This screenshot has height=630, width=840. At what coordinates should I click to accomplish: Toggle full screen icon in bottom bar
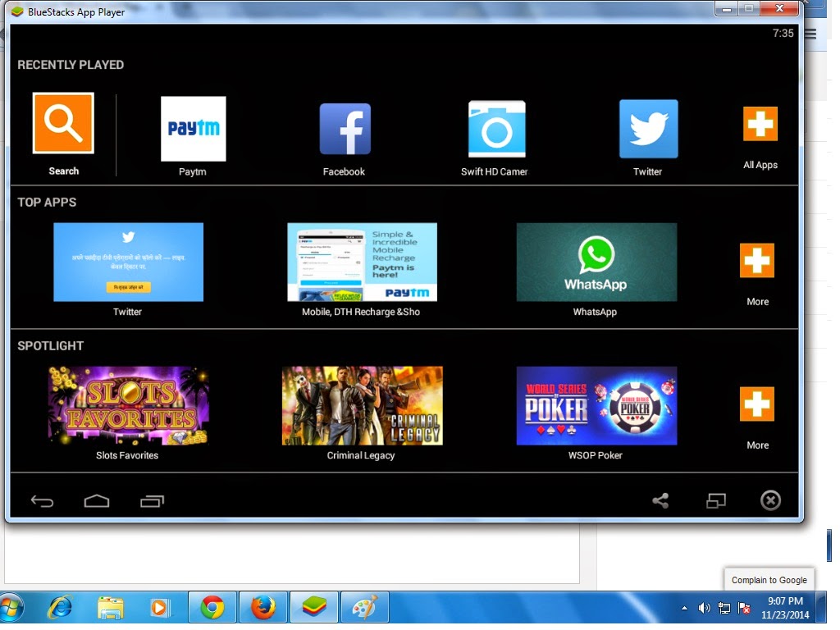[x=715, y=500]
